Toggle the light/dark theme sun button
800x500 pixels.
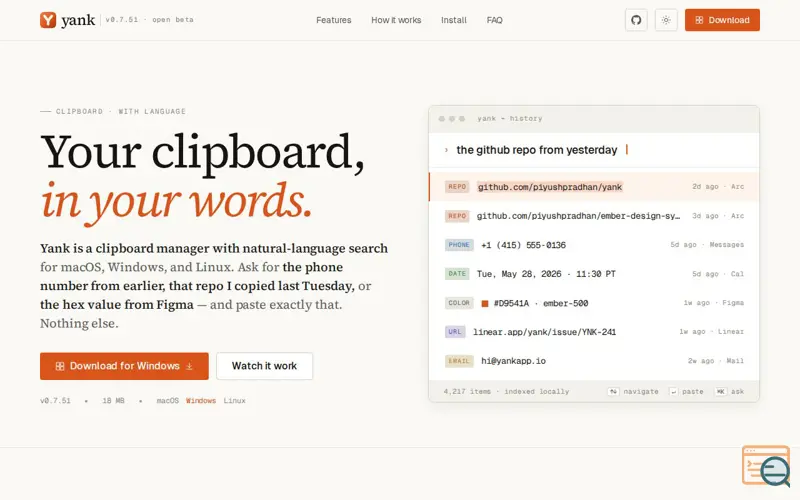pos(666,20)
